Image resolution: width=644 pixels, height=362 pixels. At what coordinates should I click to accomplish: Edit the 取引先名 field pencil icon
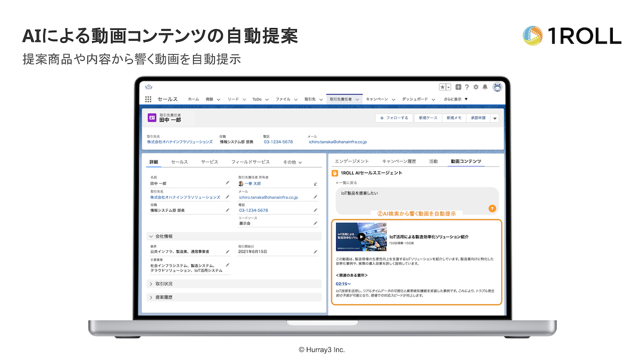point(227,197)
